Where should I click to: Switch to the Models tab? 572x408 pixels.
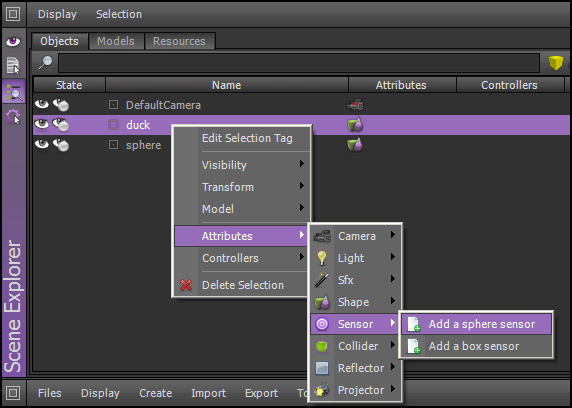pos(116,41)
